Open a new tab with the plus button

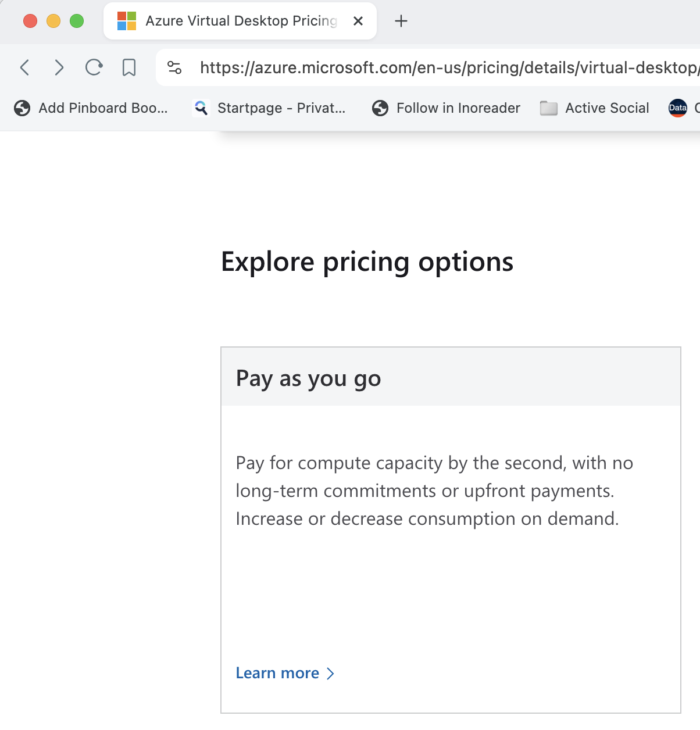[401, 22]
